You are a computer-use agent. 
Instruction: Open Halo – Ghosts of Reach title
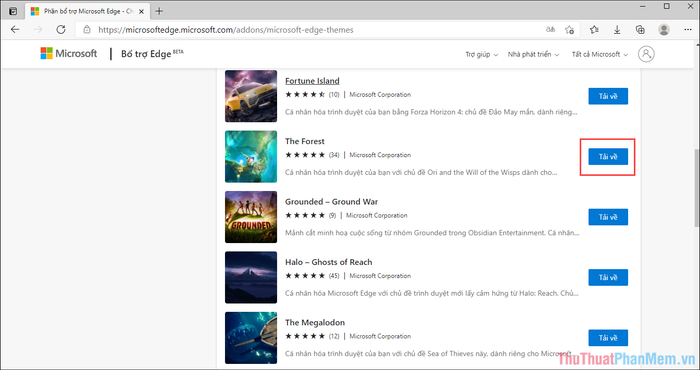pyautogui.click(x=328, y=262)
